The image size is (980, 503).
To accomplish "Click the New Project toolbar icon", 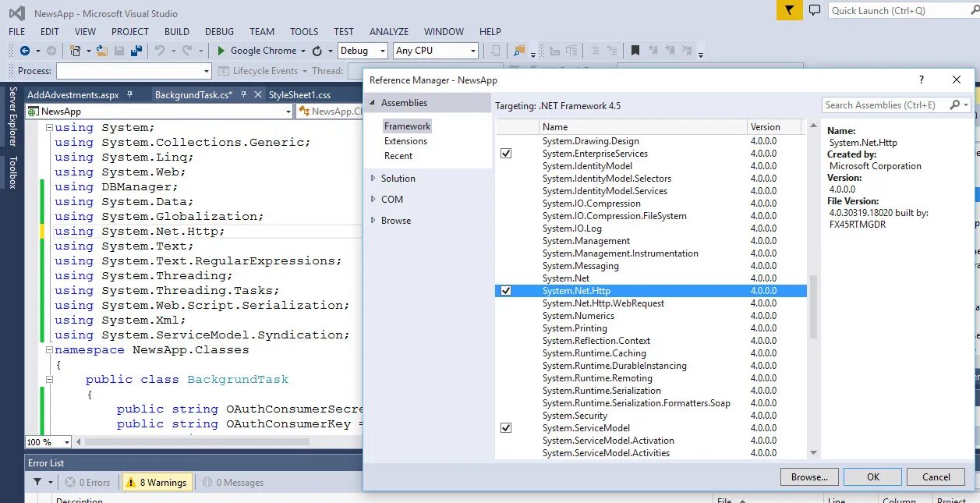I will (x=76, y=51).
